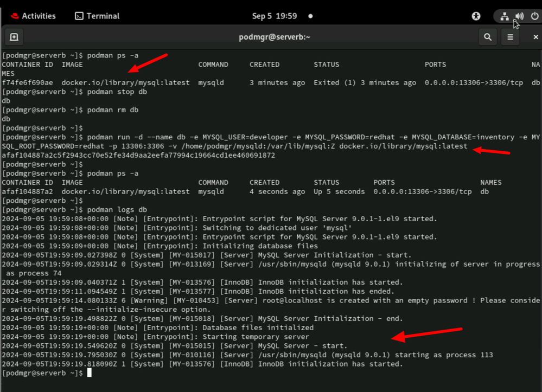The image size is (542, 392).
Task: Open a new terminal tab
Action: pyautogui.click(x=14, y=37)
